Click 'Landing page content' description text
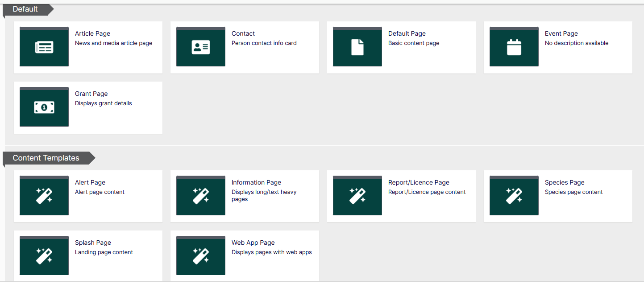Screen dimensions: 644x284 (104, 252)
